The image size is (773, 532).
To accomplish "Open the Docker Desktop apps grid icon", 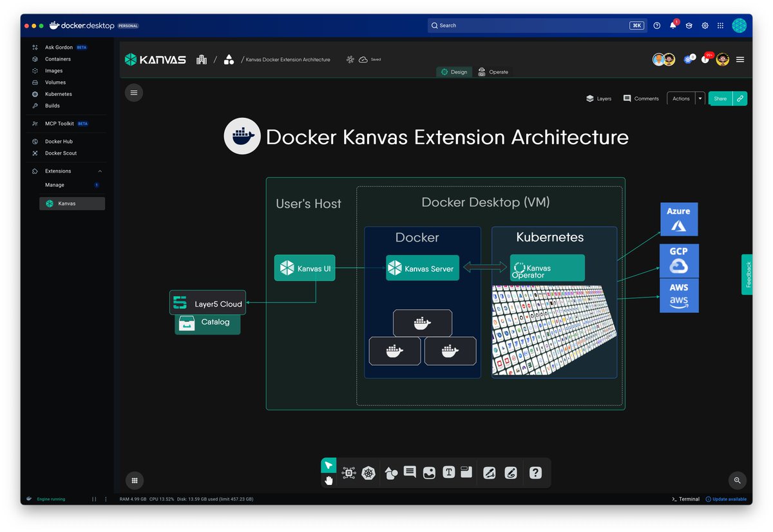I will [x=721, y=26].
